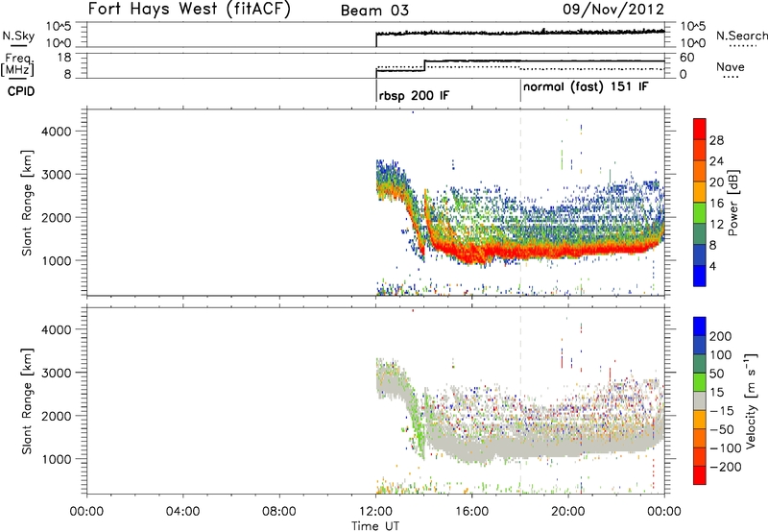Screen dimensions: 768x532
Task: Click the date '09/Nov/2012'
Action: click(613, 10)
